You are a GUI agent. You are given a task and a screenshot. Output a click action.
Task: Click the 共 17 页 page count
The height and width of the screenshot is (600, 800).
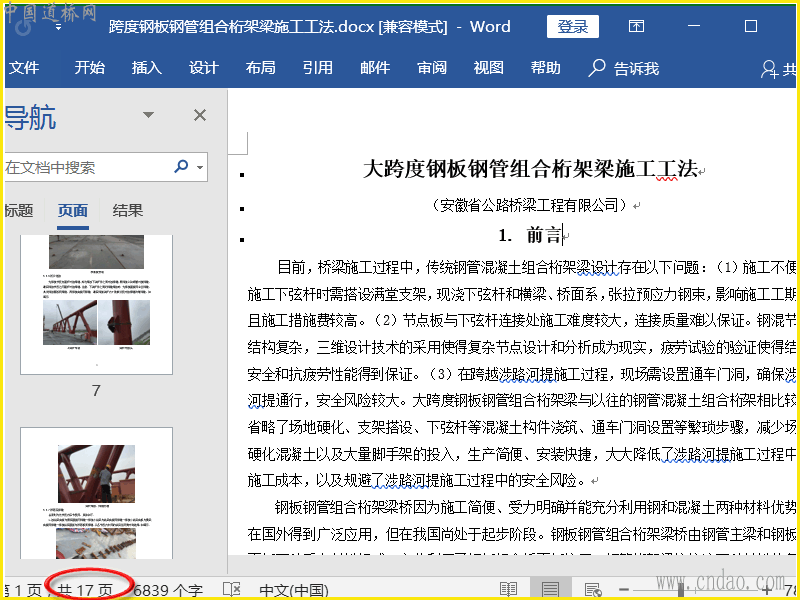[85, 590]
